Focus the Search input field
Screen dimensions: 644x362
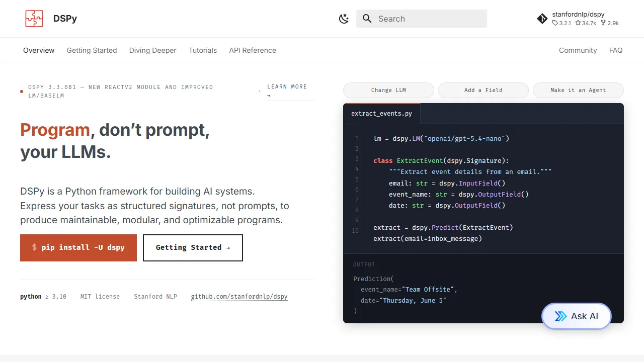[x=422, y=19]
